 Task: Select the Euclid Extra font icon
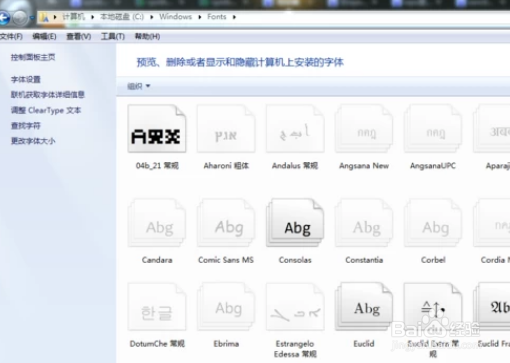click(x=433, y=307)
